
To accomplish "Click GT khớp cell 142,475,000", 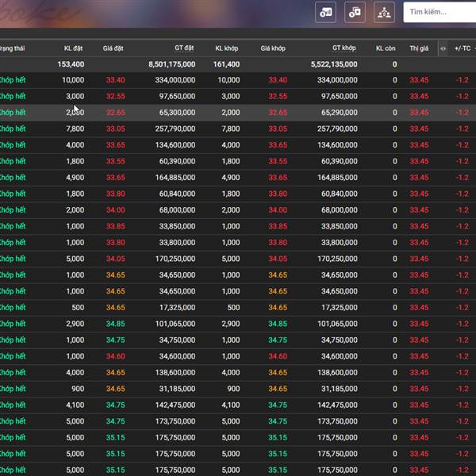I will point(337,405).
